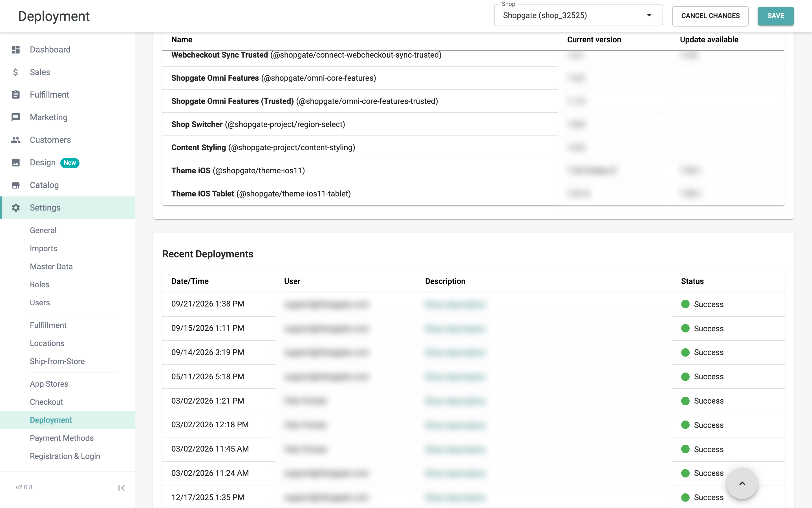Go to General settings

(43, 230)
